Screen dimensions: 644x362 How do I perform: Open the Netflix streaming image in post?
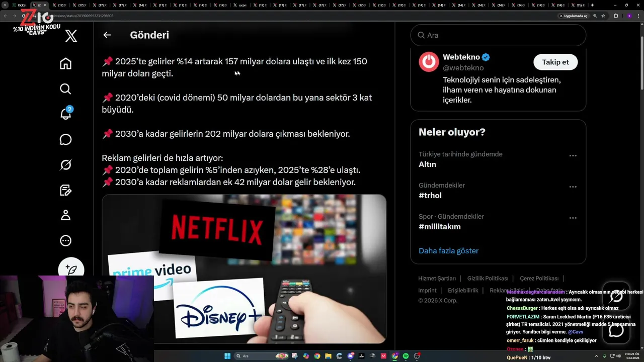(x=244, y=269)
